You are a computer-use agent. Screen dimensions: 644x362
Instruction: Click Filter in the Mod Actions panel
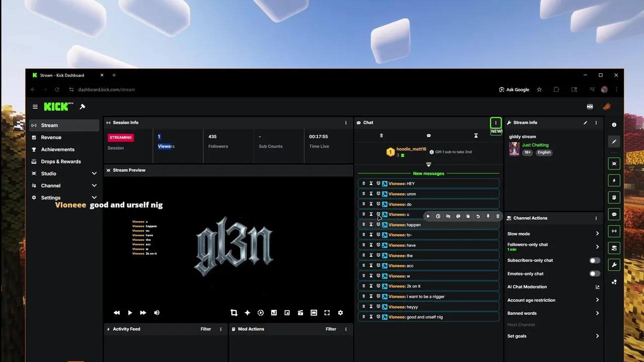(x=331, y=329)
